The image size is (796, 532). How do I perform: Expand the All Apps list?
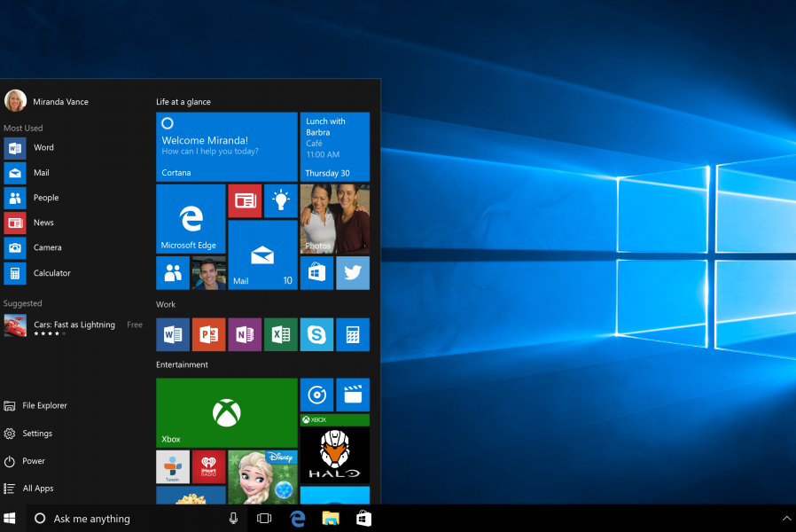point(38,489)
